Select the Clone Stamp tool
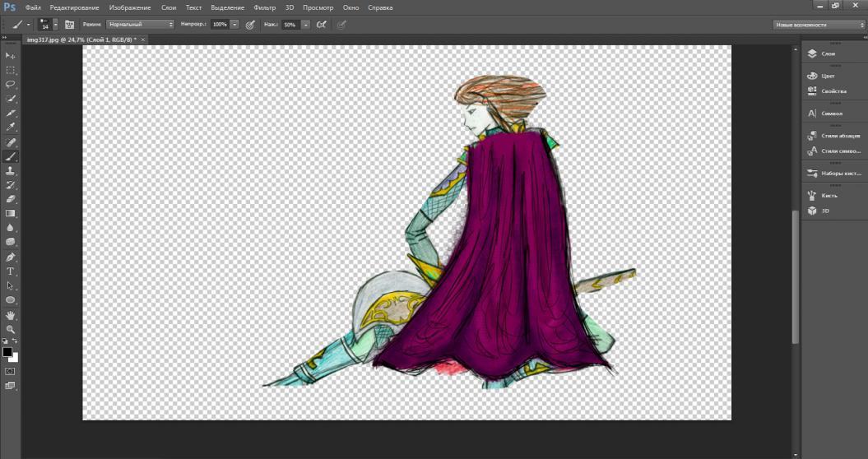The height and width of the screenshot is (459, 868). (11, 170)
